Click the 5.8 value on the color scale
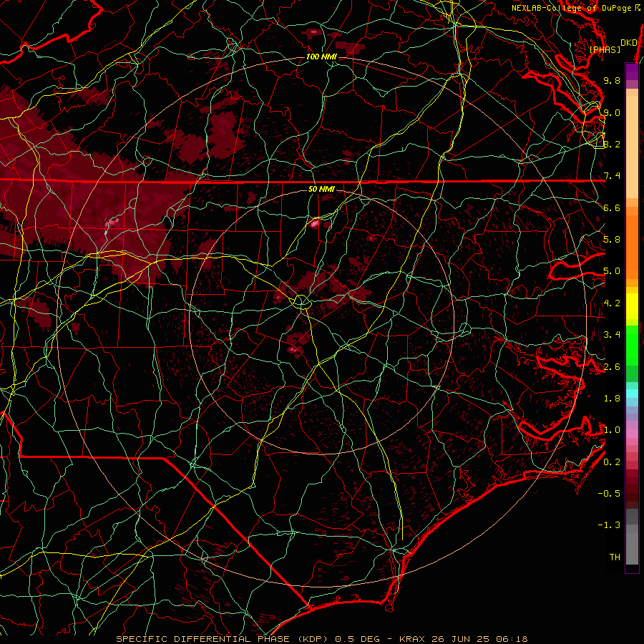The height and width of the screenshot is (644, 644). coord(612,240)
